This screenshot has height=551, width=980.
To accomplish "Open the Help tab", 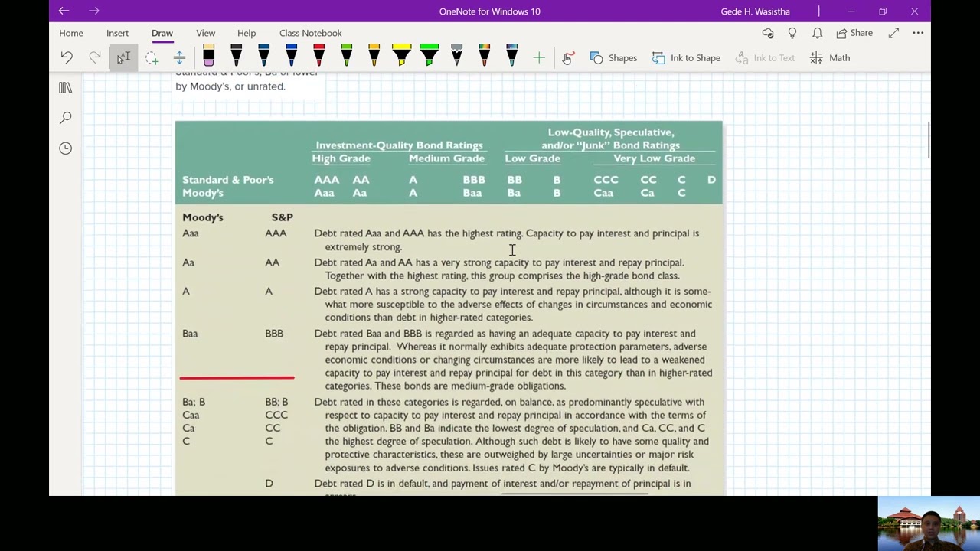I will [247, 33].
